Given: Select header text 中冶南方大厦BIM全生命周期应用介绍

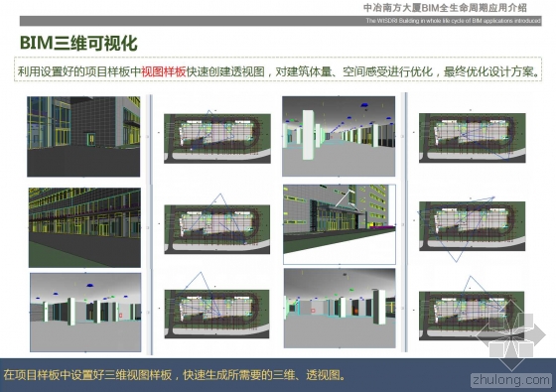Looking at the screenshot, I should click(x=445, y=8).
